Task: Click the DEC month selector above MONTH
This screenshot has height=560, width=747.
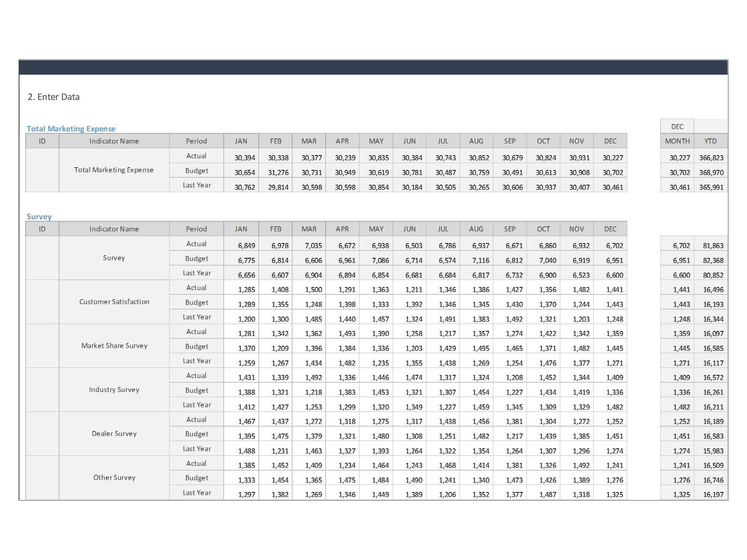Action: 677,126
